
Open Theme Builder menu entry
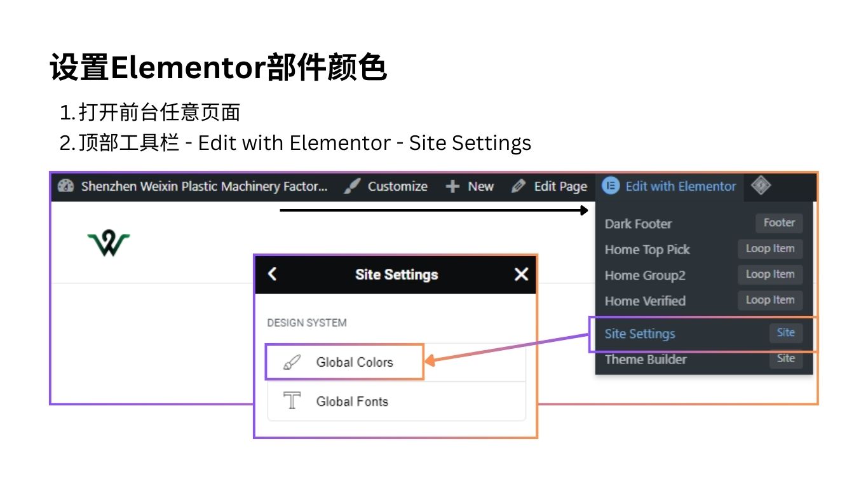(646, 359)
